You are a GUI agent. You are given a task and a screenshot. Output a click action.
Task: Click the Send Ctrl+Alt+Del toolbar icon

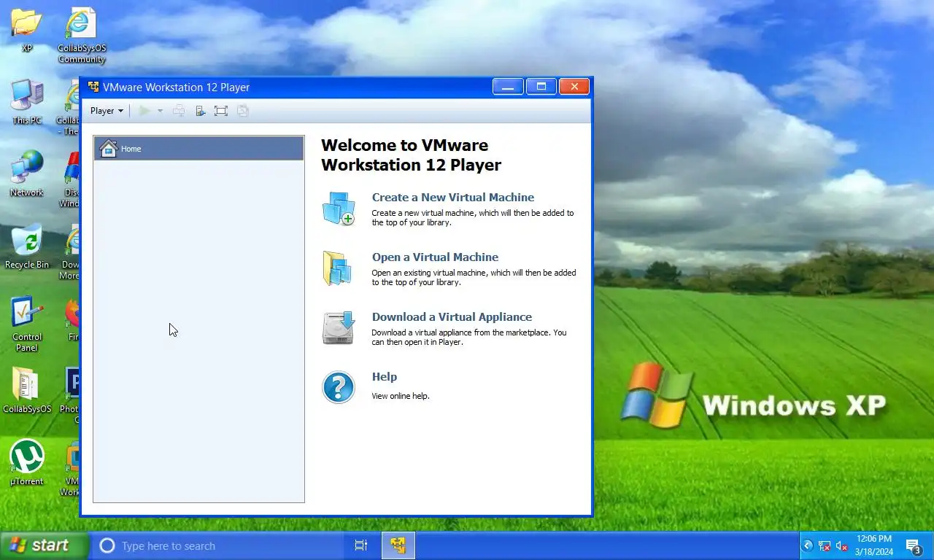[x=178, y=111]
